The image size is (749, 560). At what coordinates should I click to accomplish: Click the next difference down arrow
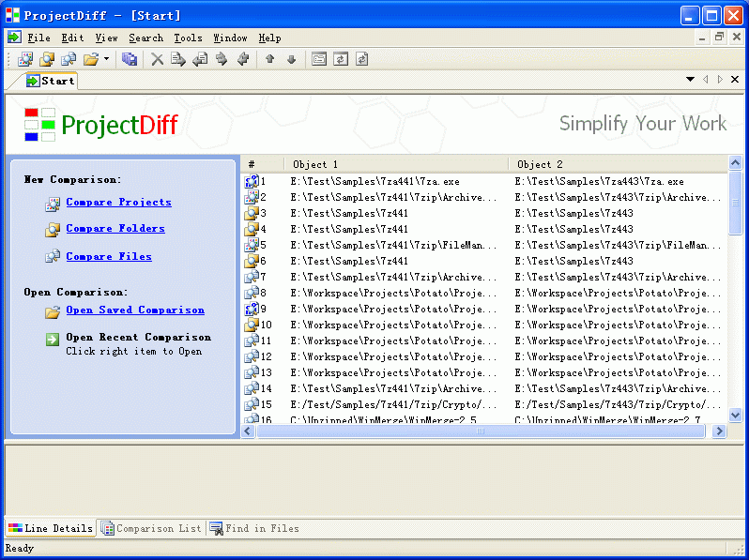[x=291, y=59]
